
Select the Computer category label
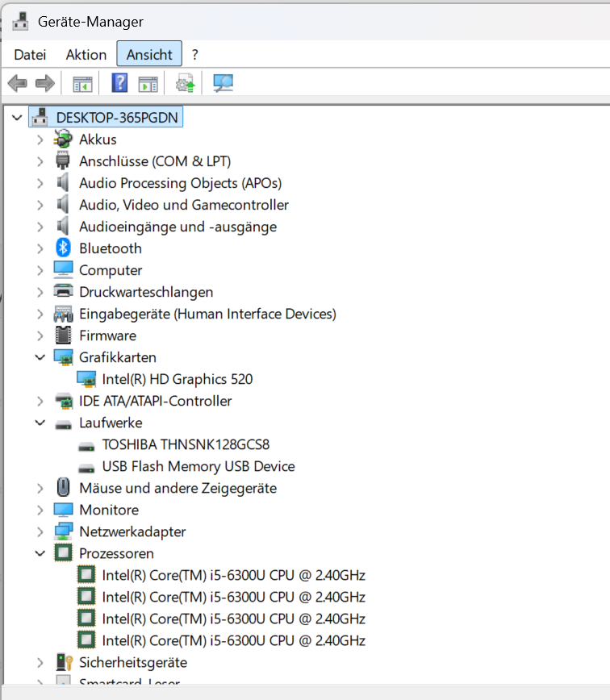coord(111,270)
